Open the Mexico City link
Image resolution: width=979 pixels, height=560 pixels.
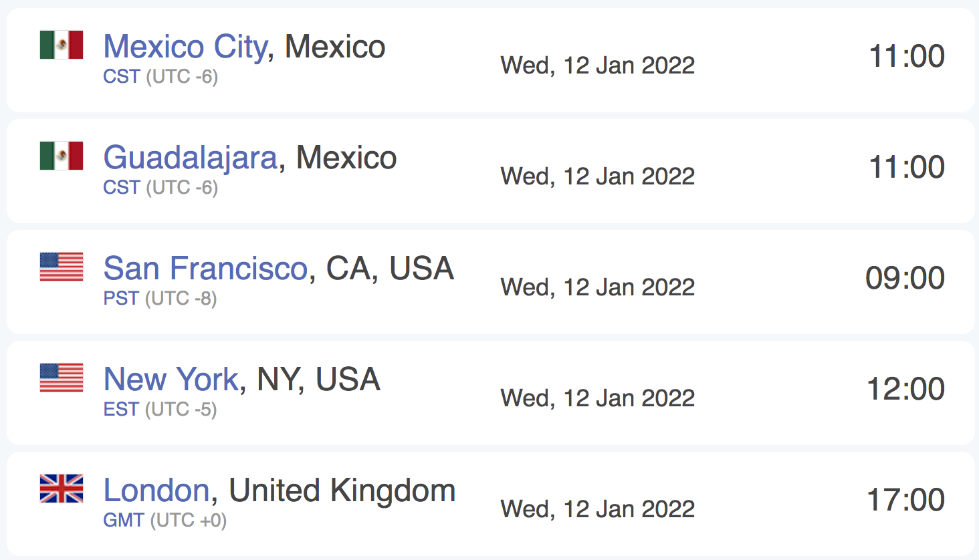pos(185,47)
